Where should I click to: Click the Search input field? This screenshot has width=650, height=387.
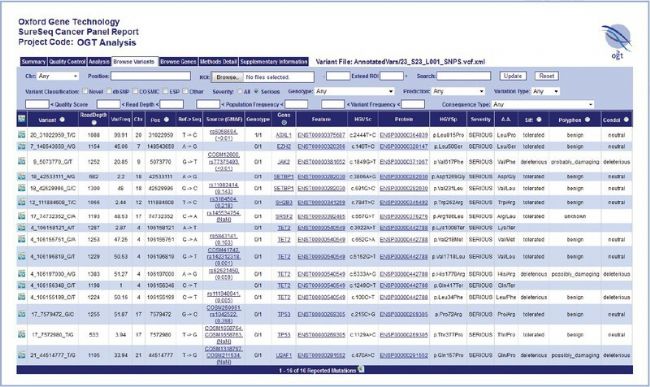point(463,76)
